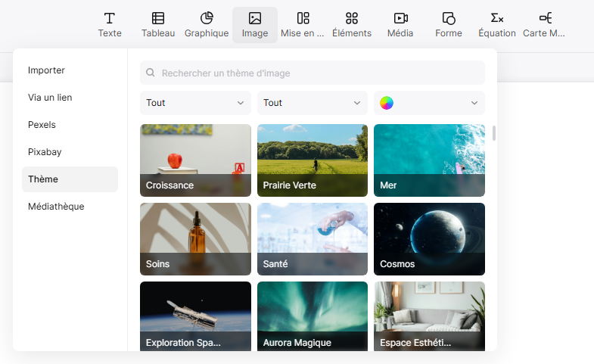Select the Texte tool icon
The width and height of the screenshot is (594, 364).
pos(110,18)
